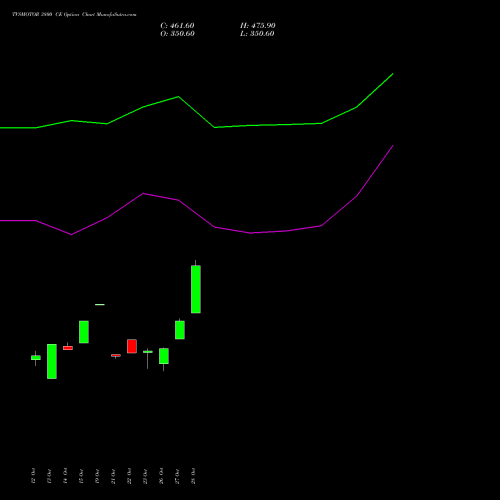Click the TVSMOTOR 2800 CE chart title
This screenshot has width=500, height=500.
[x=74, y=15]
